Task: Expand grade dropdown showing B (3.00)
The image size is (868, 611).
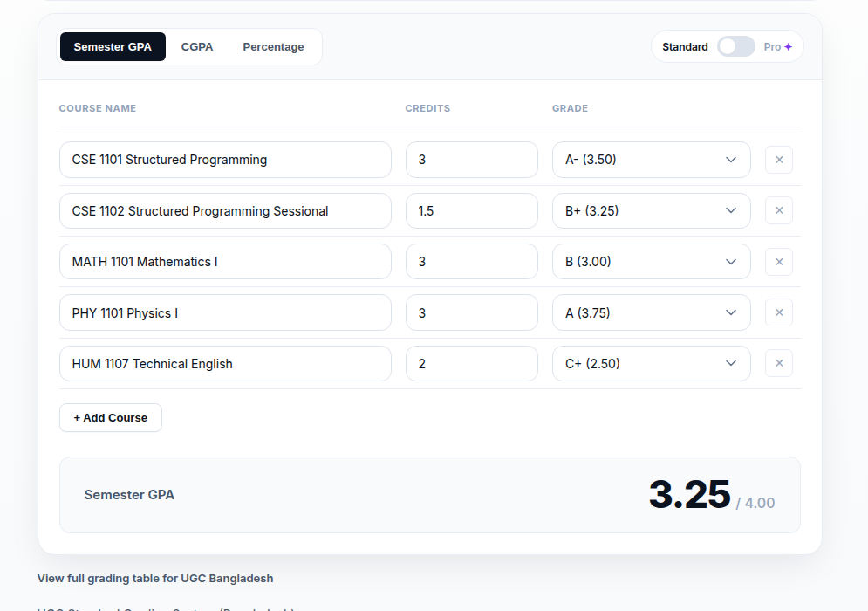Action: 651,262
